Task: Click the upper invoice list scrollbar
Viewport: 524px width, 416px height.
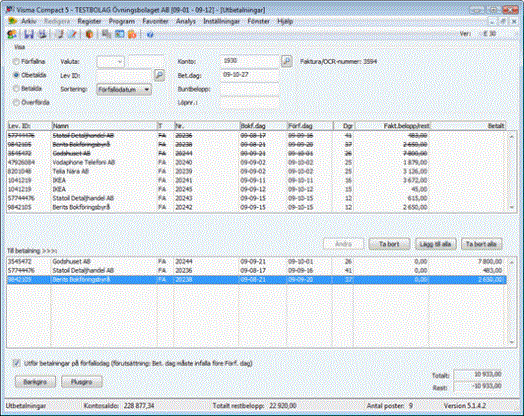Action: pos(512,171)
